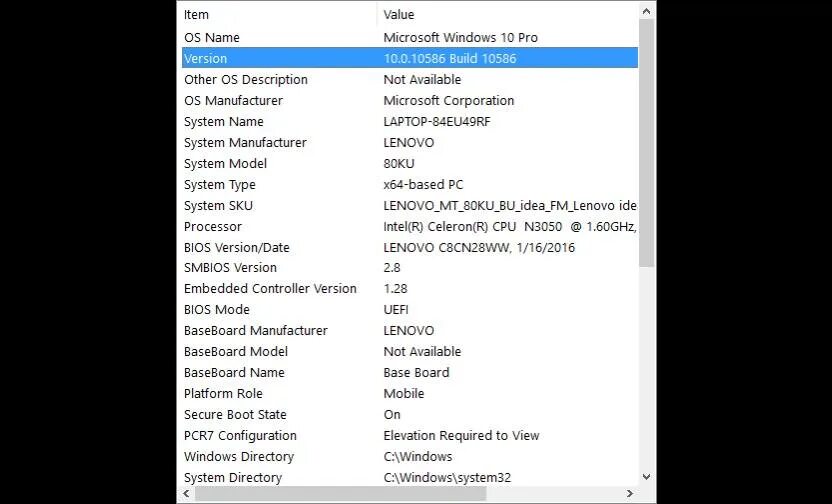Select the Windows Directory row
Screen dimensions: 832x504
click(x=410, y=456)
